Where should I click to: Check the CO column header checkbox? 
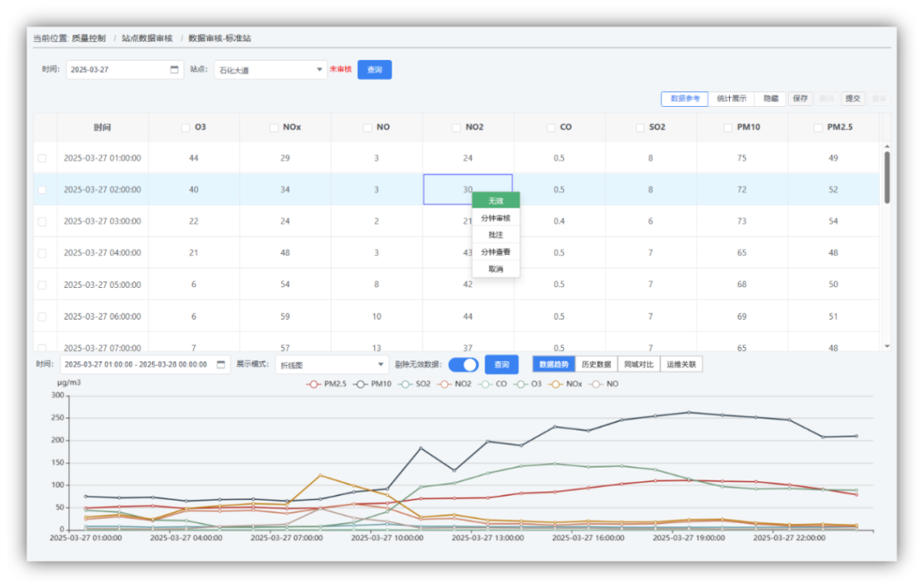(551, 127)
